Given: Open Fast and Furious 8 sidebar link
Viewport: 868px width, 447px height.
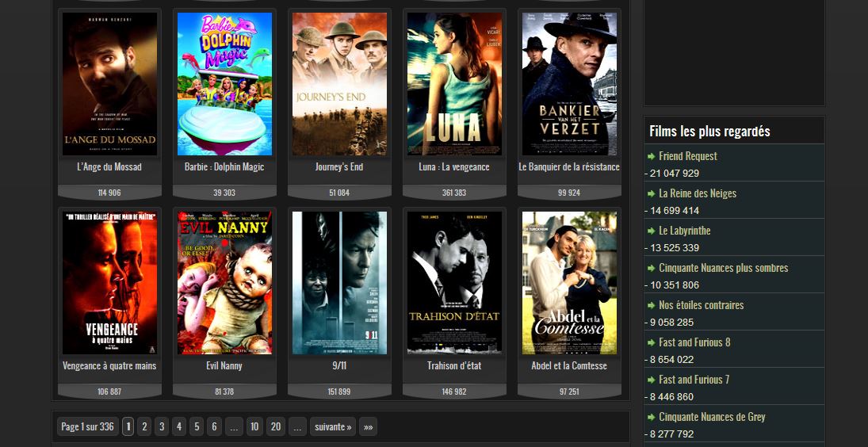Looking at the screenshot, I should pyautogui.click(x=694, y=342).
